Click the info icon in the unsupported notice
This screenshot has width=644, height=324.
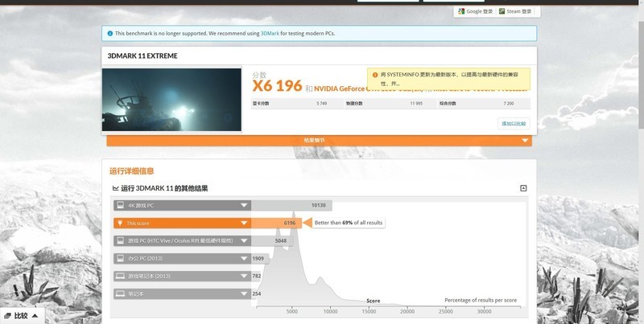[x=109, y=34]
